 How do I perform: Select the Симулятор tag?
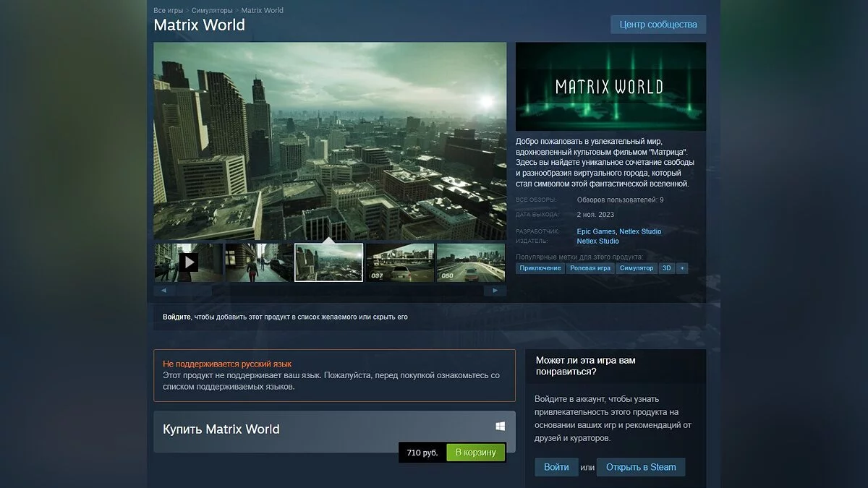637,268
